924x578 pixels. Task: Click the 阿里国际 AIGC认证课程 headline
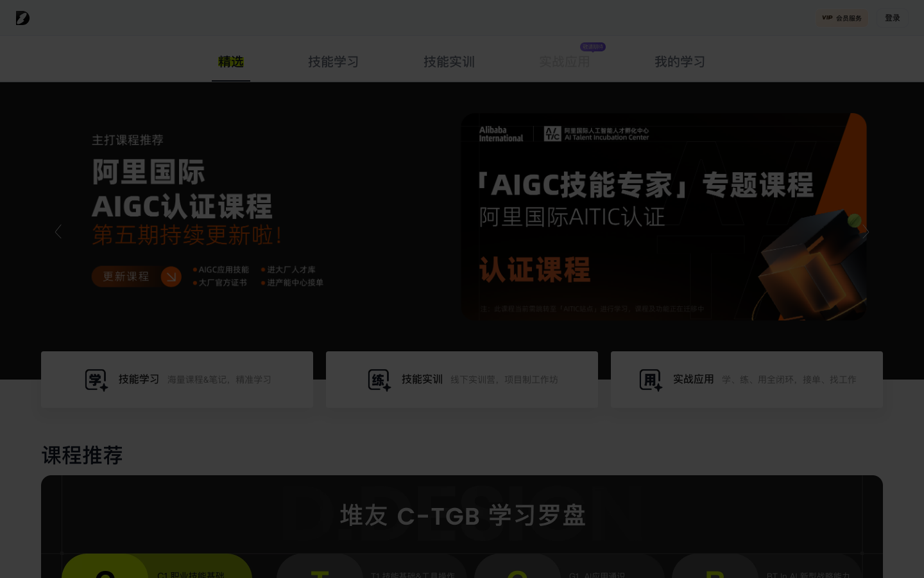(182, 189)
